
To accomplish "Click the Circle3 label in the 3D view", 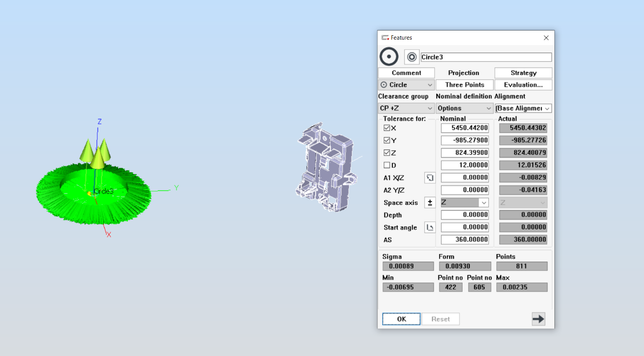I will (104, 191).
